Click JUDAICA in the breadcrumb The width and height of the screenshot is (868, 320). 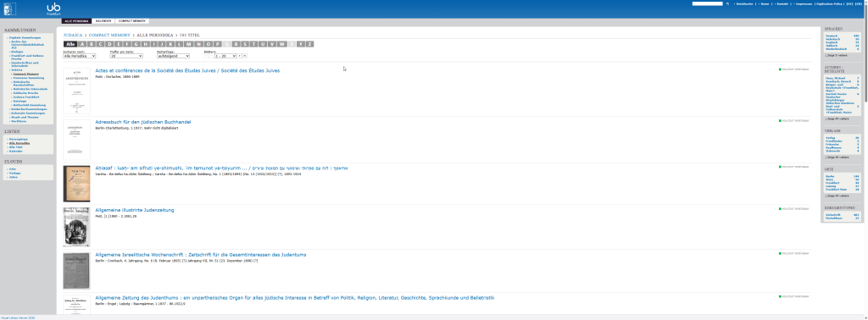[x=73, y=35]
